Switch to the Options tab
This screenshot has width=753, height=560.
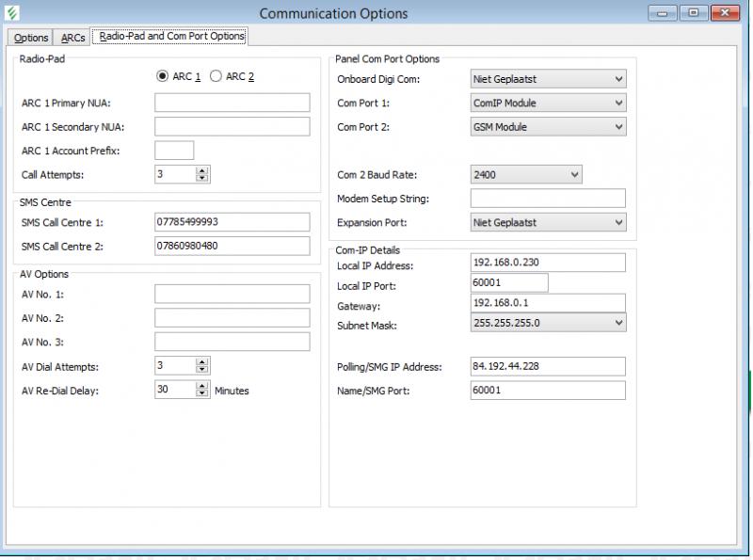coord(31,38)
